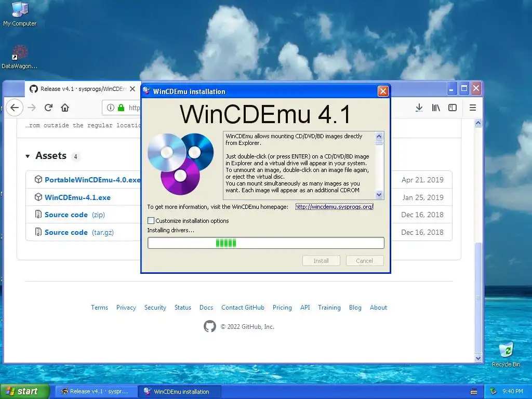
Task: Open the Firefox hamburger menu
Action: pyautogui.click(x=473, y=108)
